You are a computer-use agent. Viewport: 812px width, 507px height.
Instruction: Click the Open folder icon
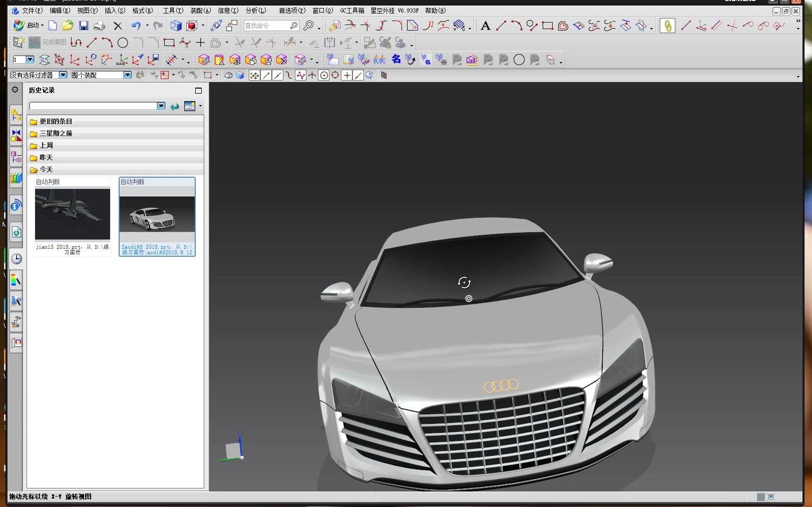pyautogui.click(x=68, y=26)
